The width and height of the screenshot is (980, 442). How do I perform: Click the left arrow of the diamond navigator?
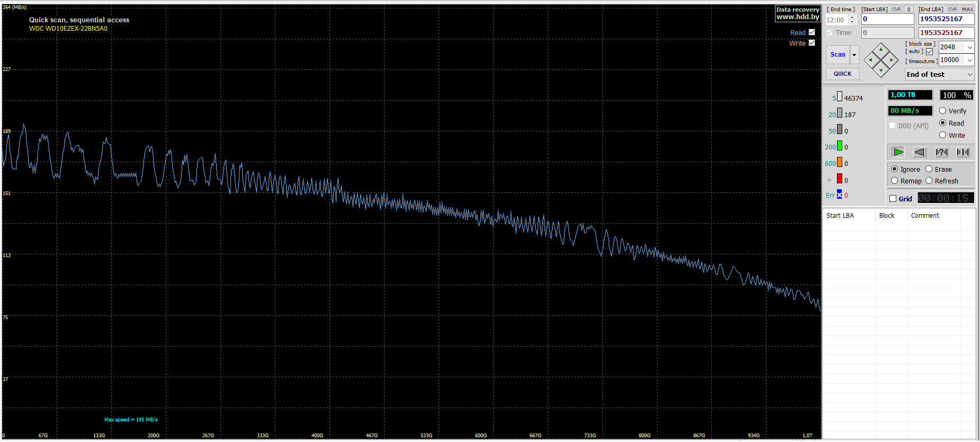pyautogui.click(x=870, y=60)
